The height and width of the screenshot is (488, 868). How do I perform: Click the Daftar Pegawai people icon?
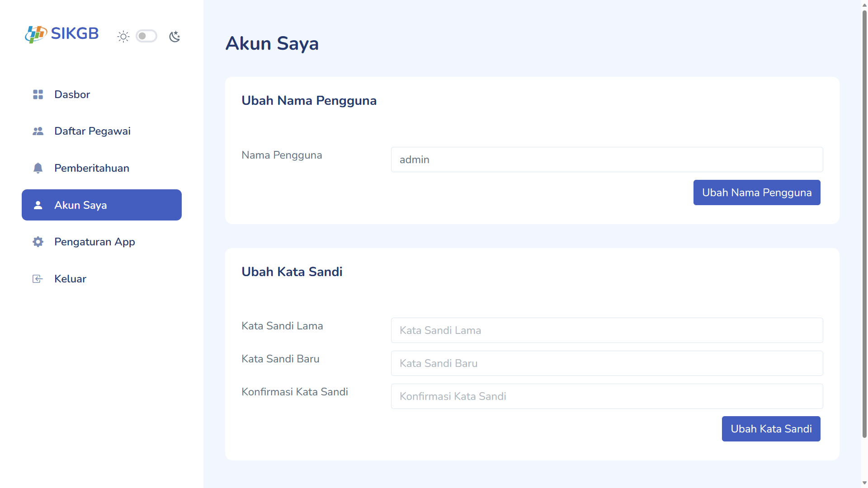click(38, 131)
